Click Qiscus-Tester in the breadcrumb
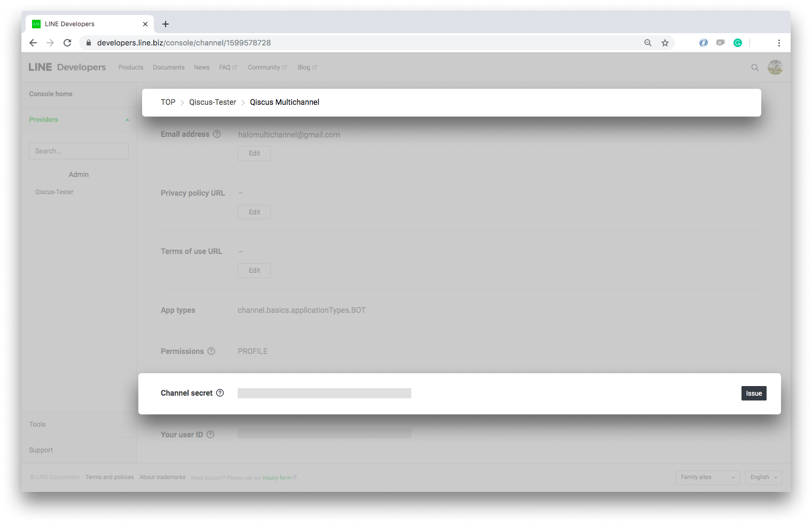Viewport: 812px width, 524px height. 213,102
